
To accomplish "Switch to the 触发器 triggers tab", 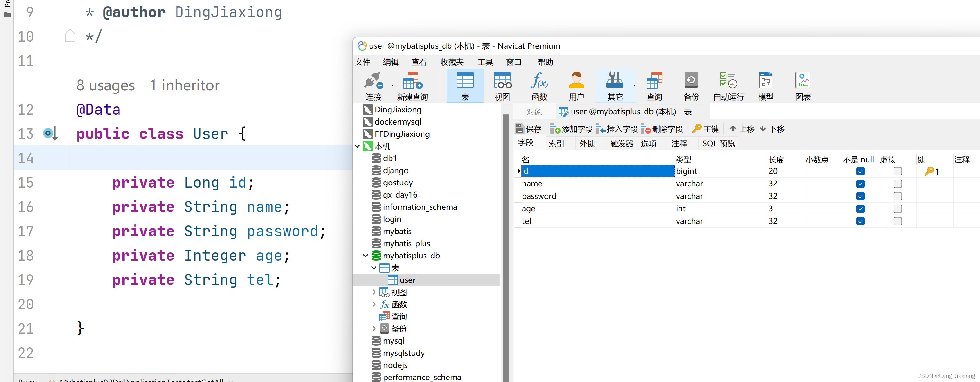I will 622,144.
